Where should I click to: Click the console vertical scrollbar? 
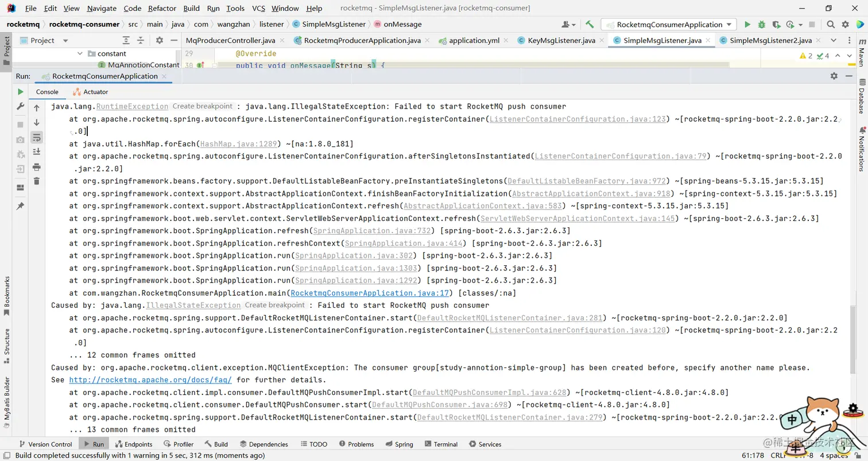852,341
